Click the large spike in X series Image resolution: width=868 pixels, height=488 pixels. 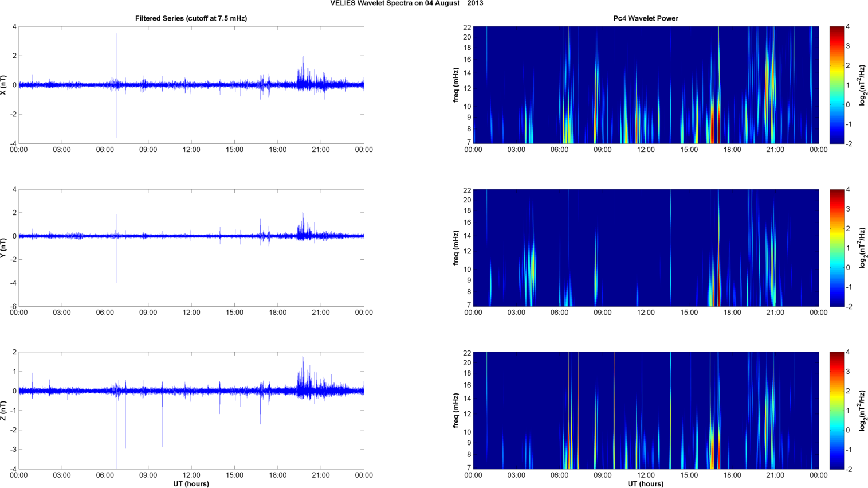(x=116, y=85)
